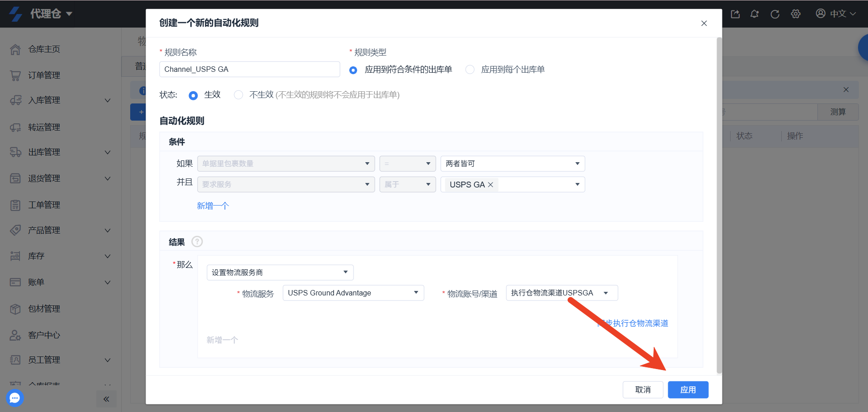
Task: Click 取消 to cancel the rule
Action: pos(643,390)
